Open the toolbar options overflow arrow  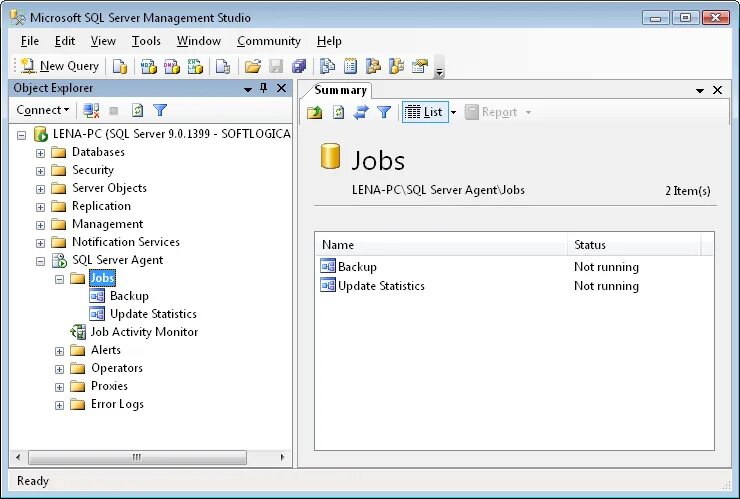pyautogui.click(x=439, y=67)
